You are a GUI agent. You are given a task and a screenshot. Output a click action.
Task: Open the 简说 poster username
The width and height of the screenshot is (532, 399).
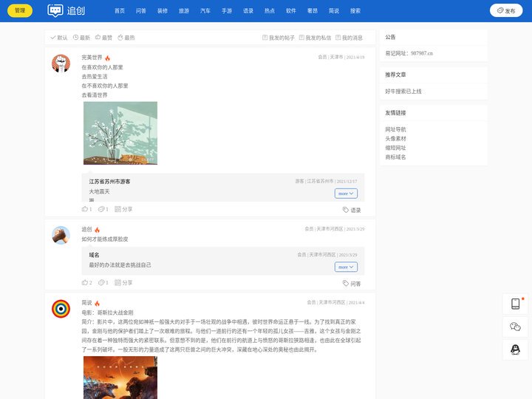click(x=87, y=303)
